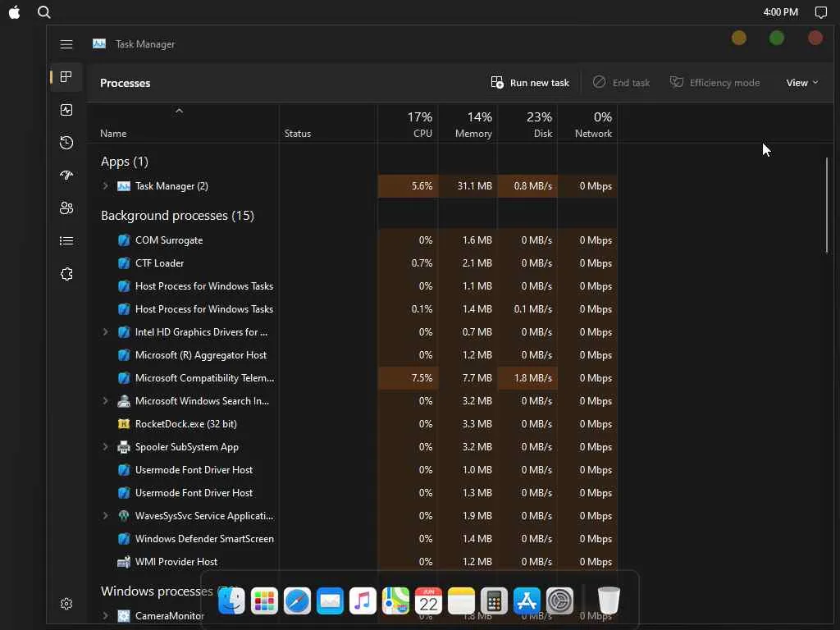
Task: Click the 31.1 MB memory cell
Action: 468,186
